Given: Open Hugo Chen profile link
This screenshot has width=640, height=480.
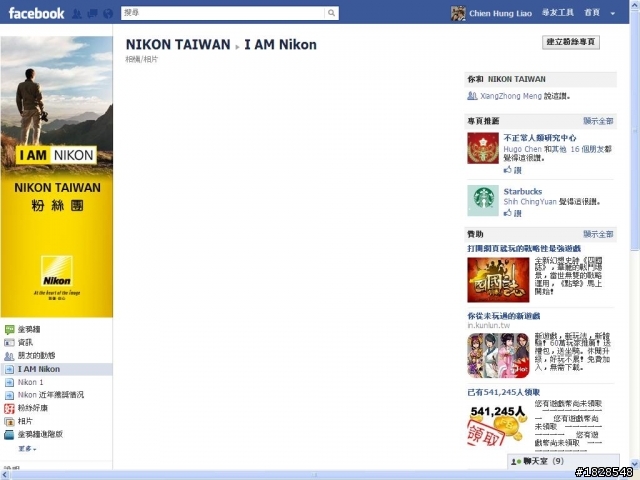Looking at the screenshot, I should pos(522,149).
